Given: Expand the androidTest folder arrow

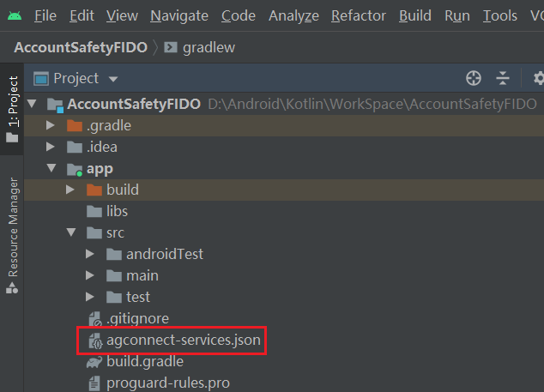Looking at the screenshot, I should coord(91,255).
